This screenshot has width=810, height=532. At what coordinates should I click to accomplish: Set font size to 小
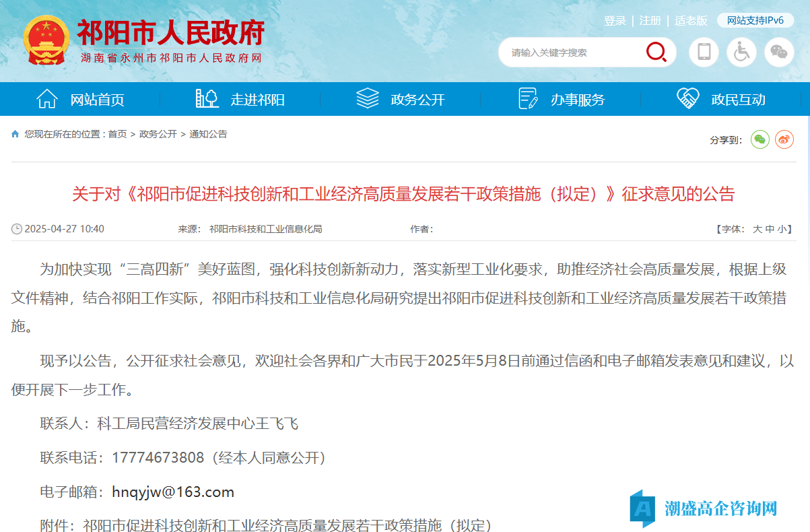[x=781, y=229]
